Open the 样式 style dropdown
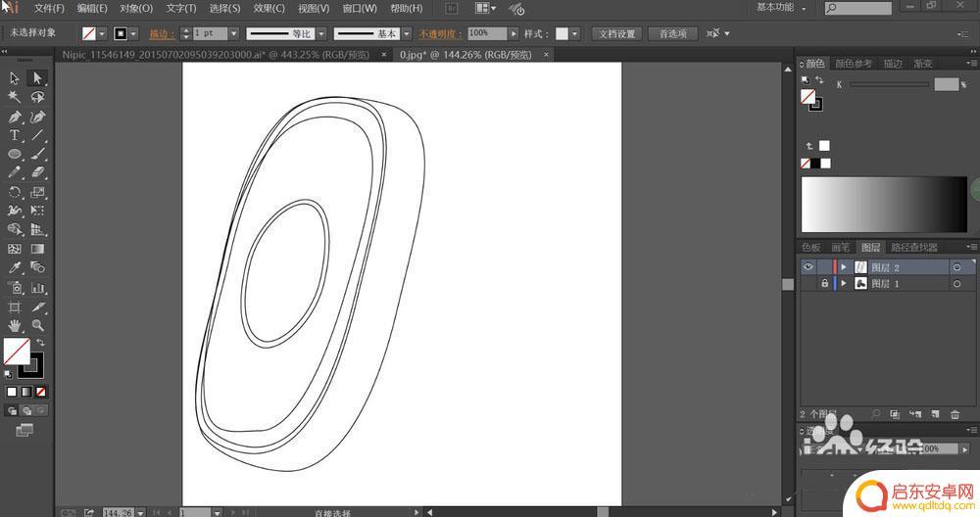The height and width of the screenshot is (517, 980). [574, 33]
